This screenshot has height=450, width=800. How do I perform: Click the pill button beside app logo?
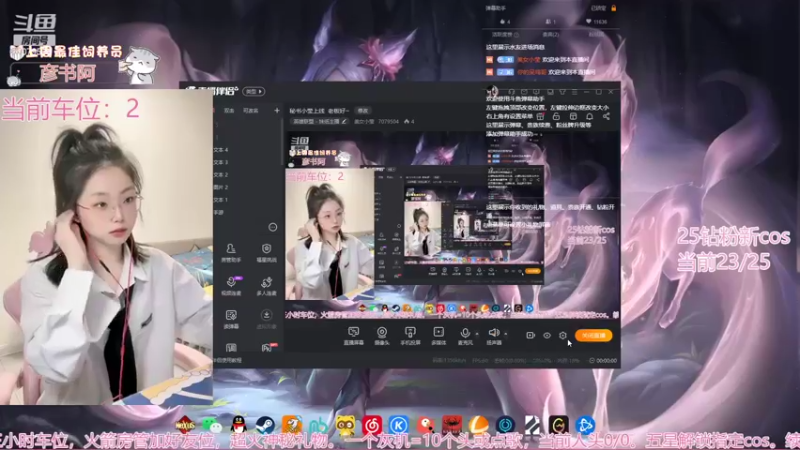click(254, 91)
